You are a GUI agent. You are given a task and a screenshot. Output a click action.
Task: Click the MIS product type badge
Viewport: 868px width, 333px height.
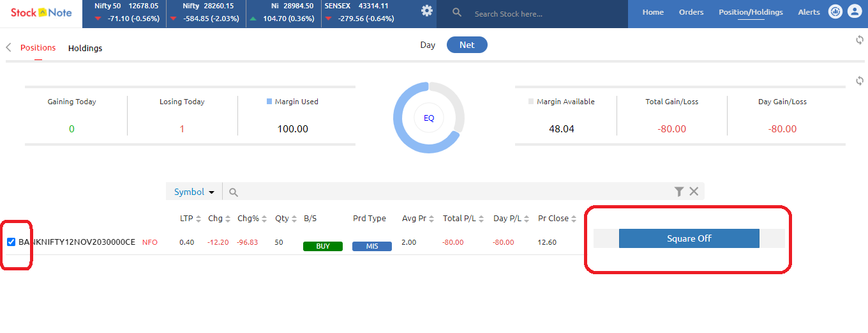[372, 246]
